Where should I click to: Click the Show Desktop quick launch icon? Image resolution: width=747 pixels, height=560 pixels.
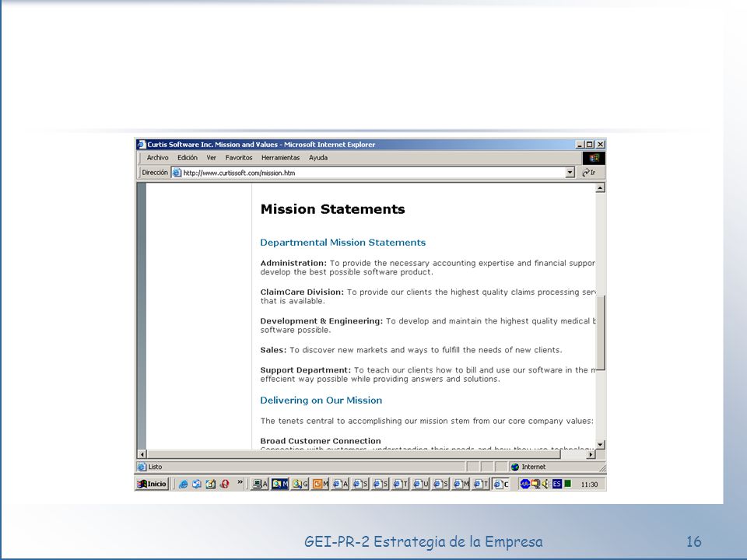(211, 484)
